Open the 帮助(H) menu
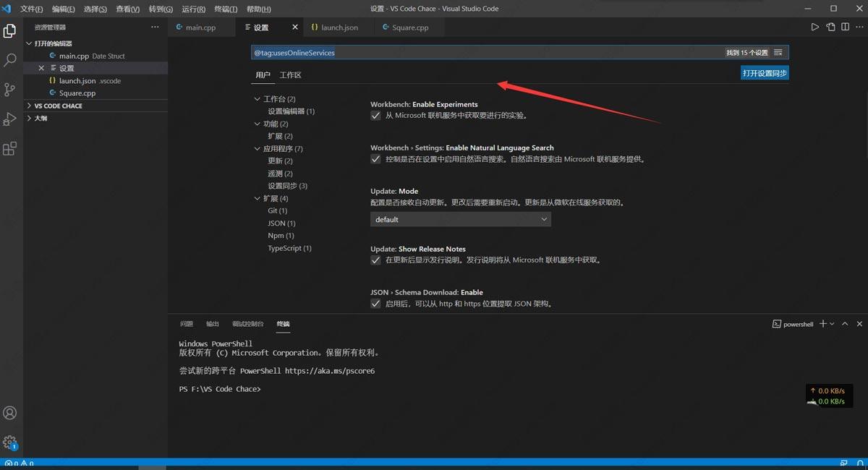 (x=259, y=9)
